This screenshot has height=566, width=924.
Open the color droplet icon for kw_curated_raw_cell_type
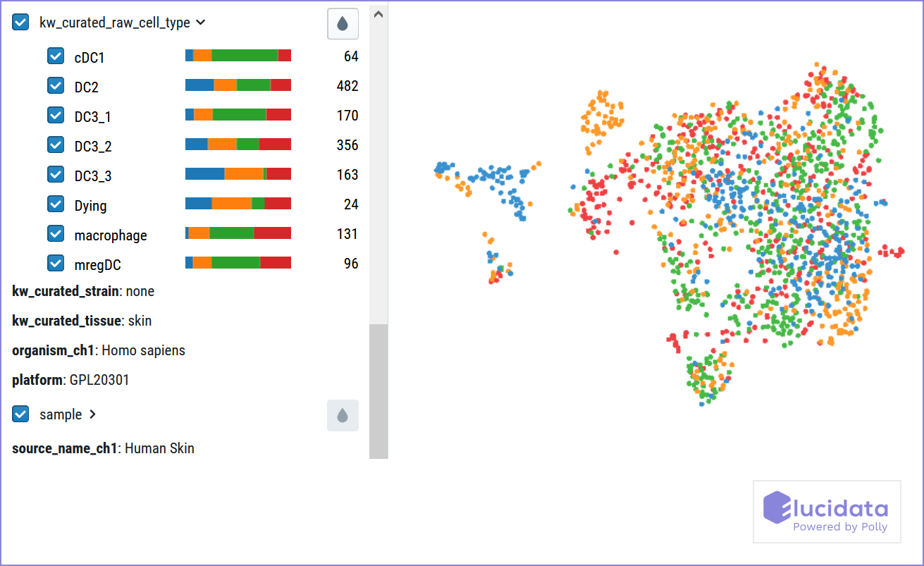coord(343,23)
